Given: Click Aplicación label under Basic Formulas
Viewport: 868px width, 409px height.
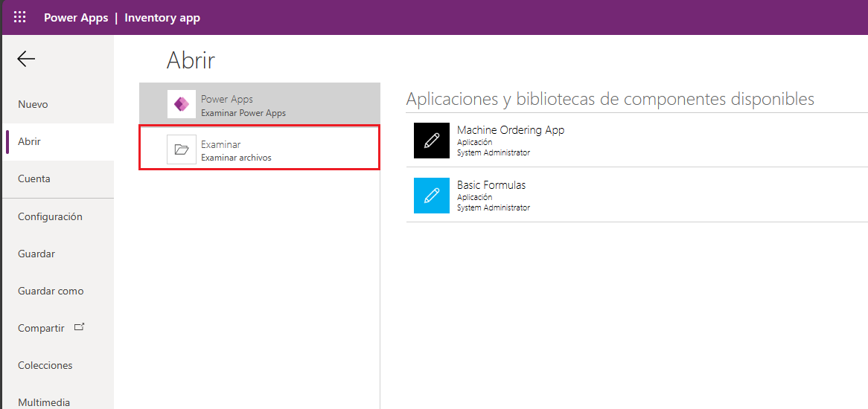Looking at the screenshot, I should pyautogui.click(x=475, y=197).
